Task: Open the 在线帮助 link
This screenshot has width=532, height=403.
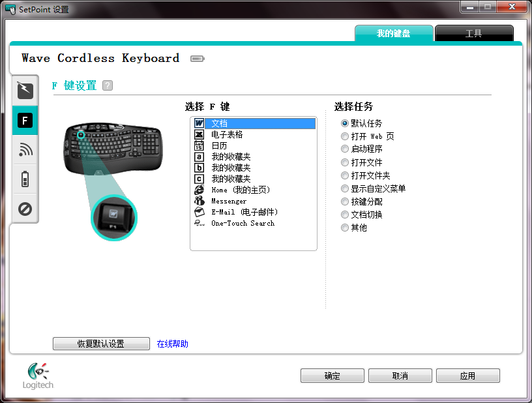Action: [x=172, y=344]
